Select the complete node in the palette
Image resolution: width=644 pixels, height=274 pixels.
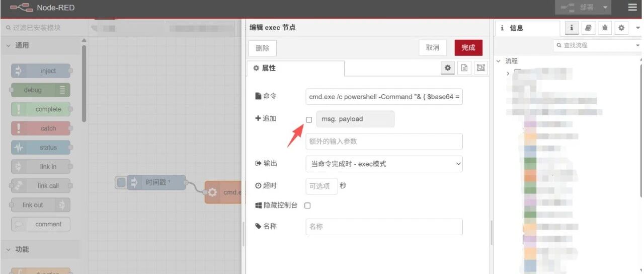pos(41,109)
